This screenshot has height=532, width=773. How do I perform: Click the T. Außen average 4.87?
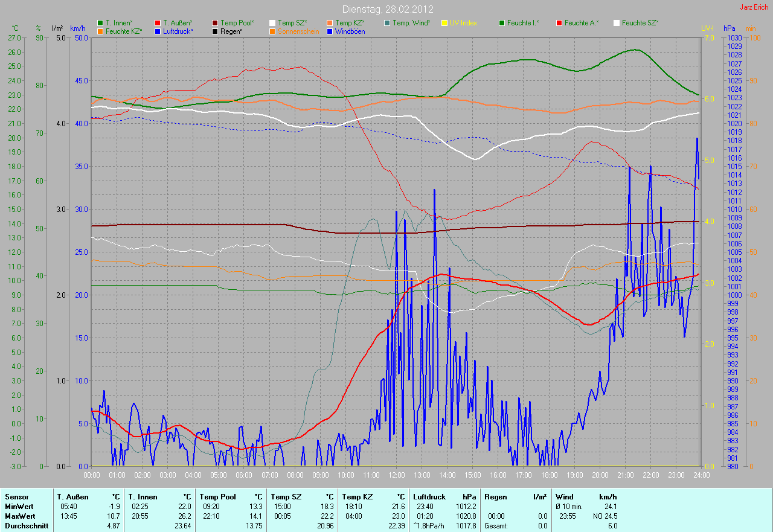click(x=113, y=526)
